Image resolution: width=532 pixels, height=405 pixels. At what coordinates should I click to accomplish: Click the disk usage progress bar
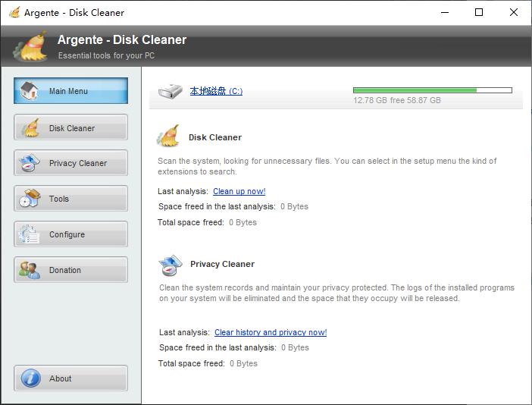tap(433, 90)
